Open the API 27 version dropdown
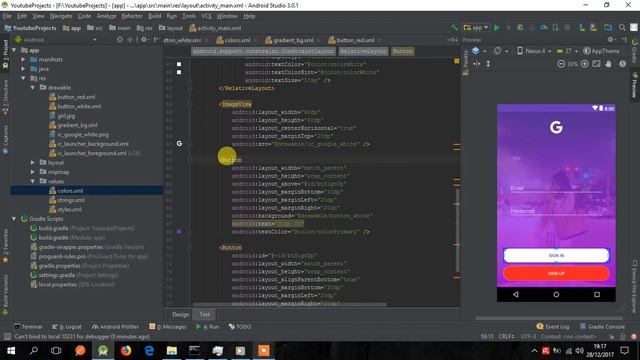Screen dimensions: 640x360 [567, 51]
